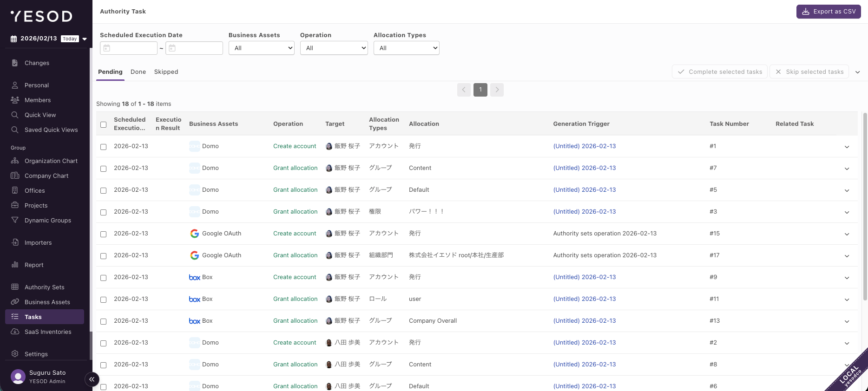Select the checkbox for Google OAuth Create account row
Image resolution: width=868 pixels, height=391 pixels.
coord(104,234)
